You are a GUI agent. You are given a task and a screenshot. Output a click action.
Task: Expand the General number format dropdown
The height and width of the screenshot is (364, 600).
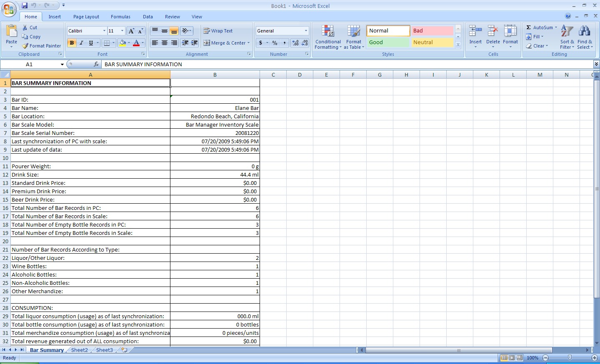306,31
